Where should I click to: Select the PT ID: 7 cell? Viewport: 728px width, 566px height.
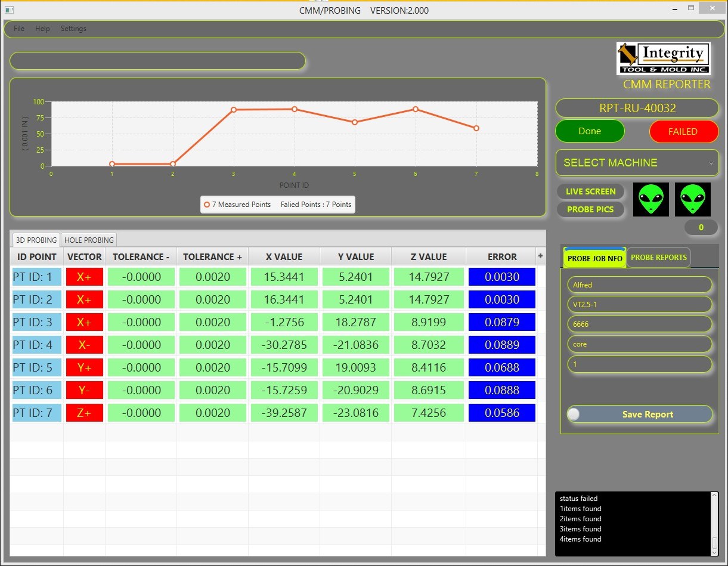click(37, 413)
